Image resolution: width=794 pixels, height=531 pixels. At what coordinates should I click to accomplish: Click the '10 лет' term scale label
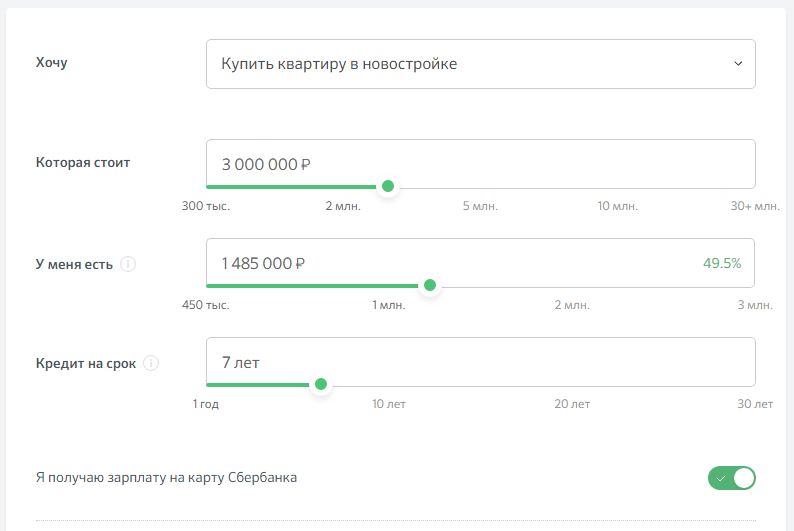[x=389, y=404]
